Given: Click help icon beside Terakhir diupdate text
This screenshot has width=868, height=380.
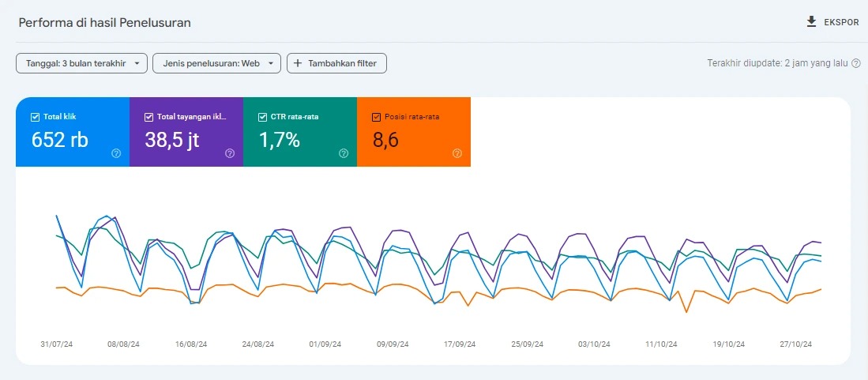Looking at the screenshot, I should 856,63.
